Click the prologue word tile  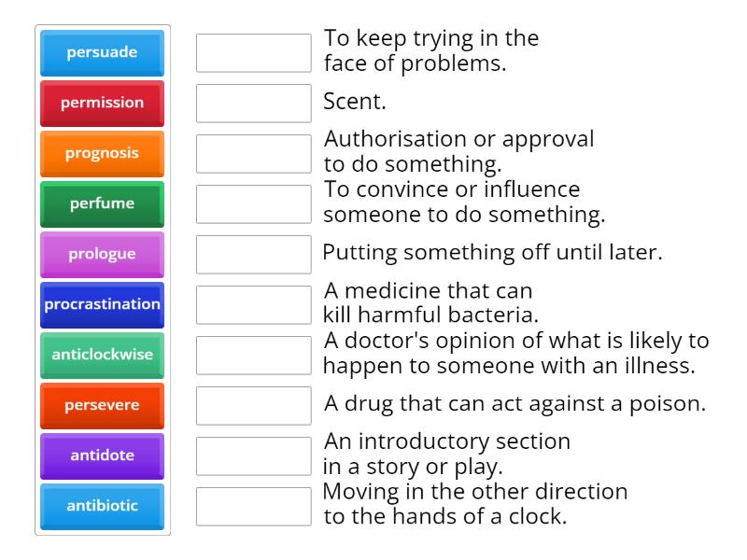click(x=101, y=254)
